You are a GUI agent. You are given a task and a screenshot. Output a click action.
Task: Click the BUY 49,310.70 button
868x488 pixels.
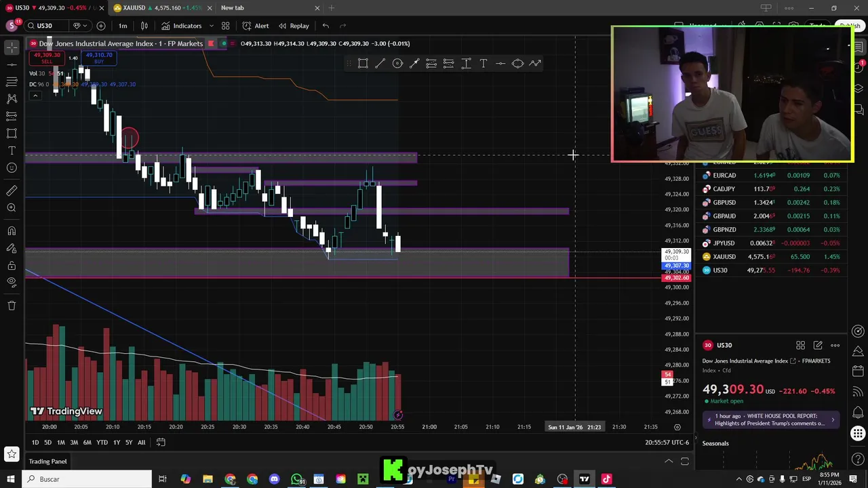point(99,58)
